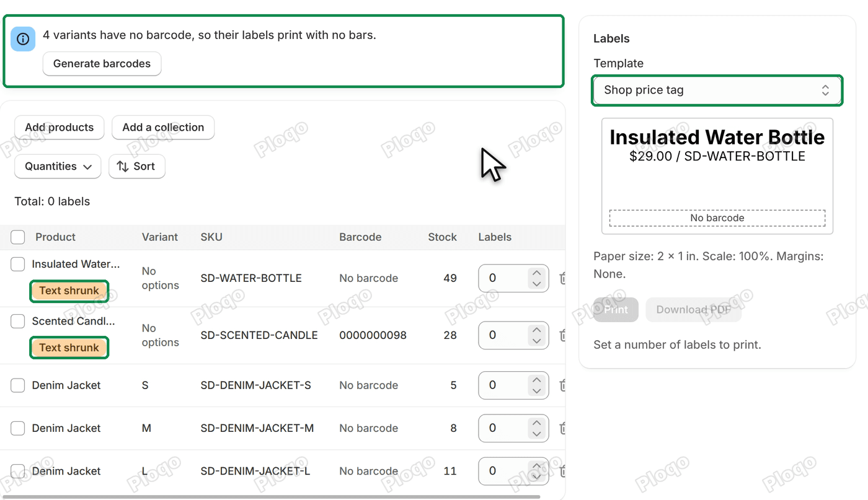Click the delete icon for SD-DENIM-JACKET-M row
868x500 pixels.
tap(562, 428)
